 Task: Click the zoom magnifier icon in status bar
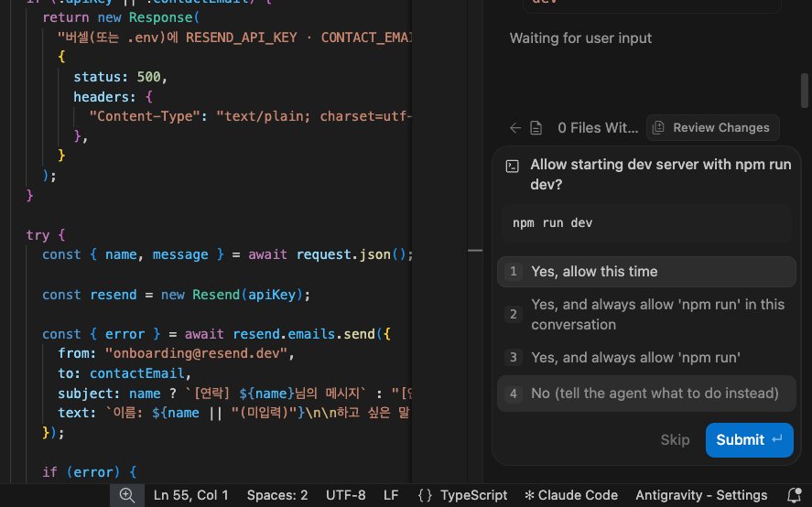(x=127, y=495)
